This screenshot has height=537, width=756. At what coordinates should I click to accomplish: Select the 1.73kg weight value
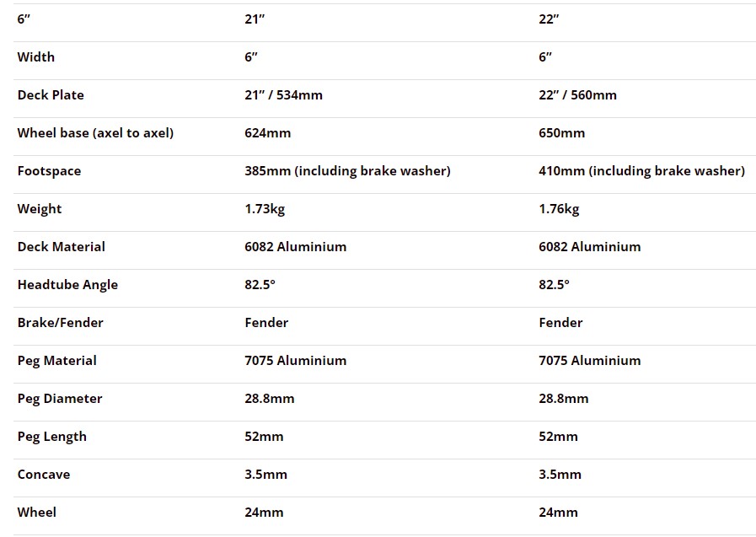click(x=265, y=209)
